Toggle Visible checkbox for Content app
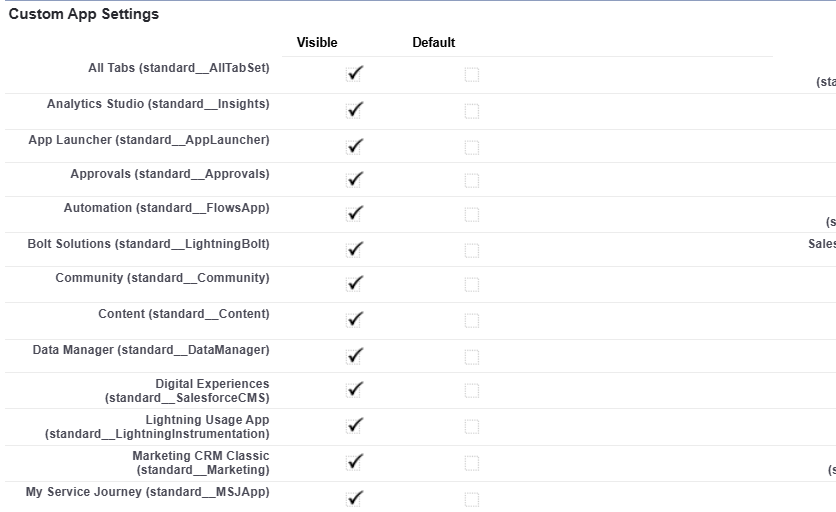The height and width of the screenshot is (512, 836). point(353,321)
